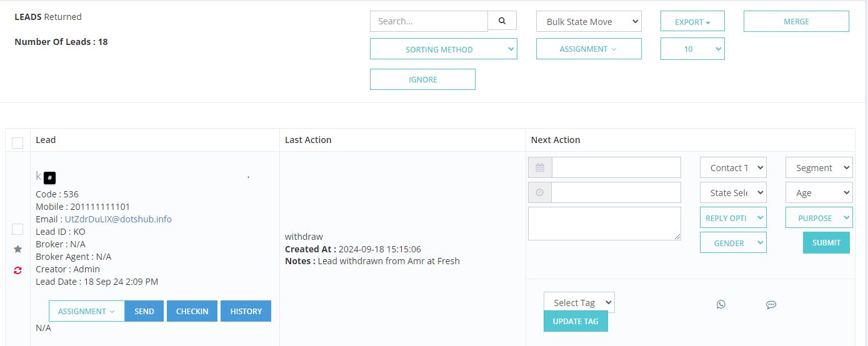868x346 pixels.
Task: Click the comment bubble icon
Action: [x=771, y=305]
